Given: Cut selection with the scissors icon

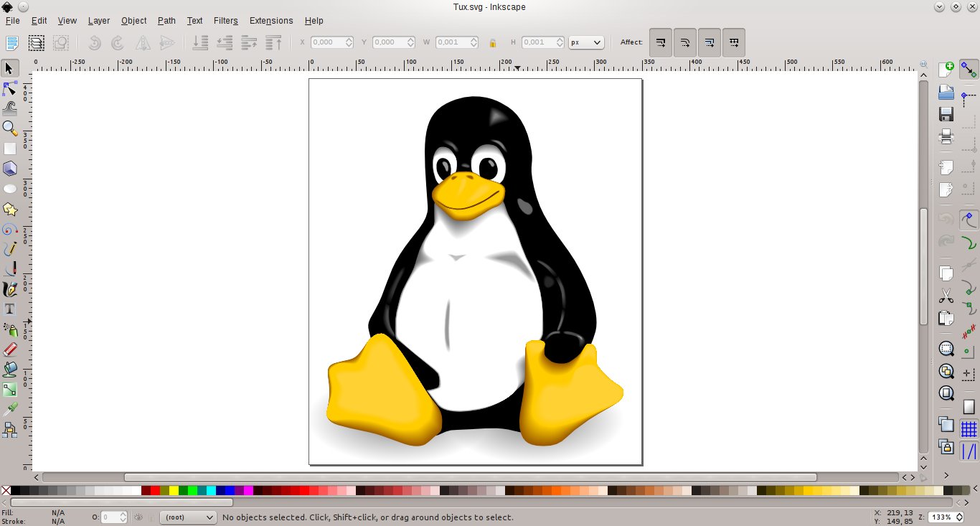Looking at the screenshot, I should (946, 296).
